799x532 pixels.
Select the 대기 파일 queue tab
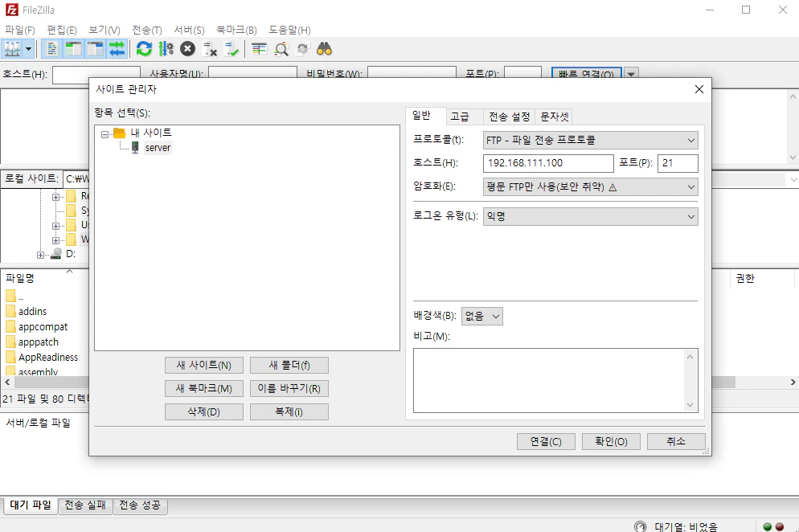coord(31,505)
